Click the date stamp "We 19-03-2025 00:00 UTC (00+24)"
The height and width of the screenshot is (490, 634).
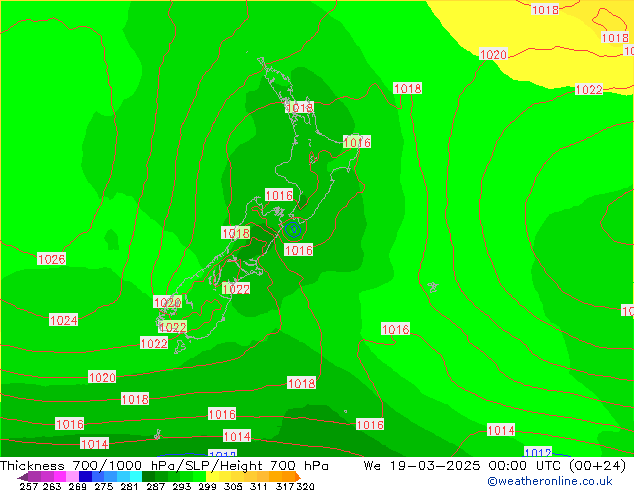coord(495,466)
